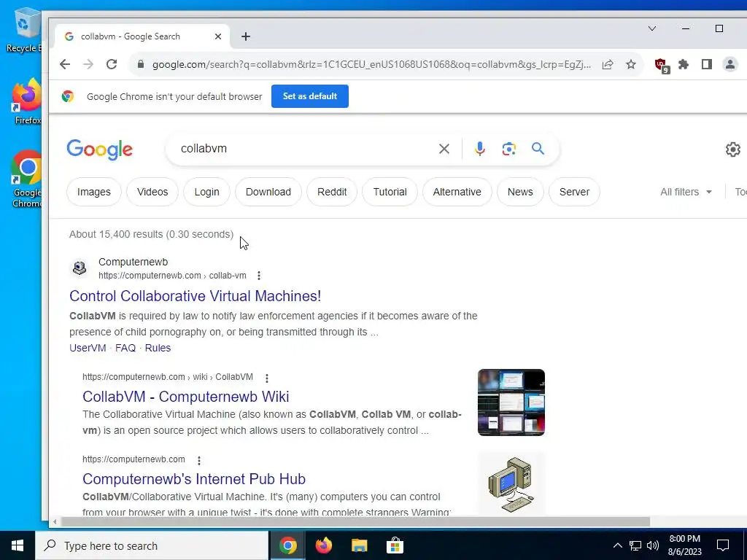Screen dimensions: 747x560
Task: Close the collabvm Google Search tab
Action: click(x=217, y=36)
